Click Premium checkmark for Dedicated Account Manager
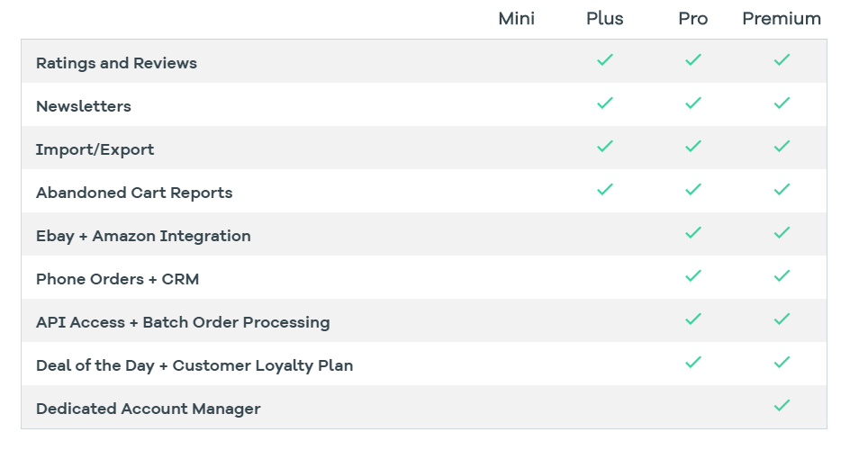Screen dimensions: 868x468 pos(782,406)
